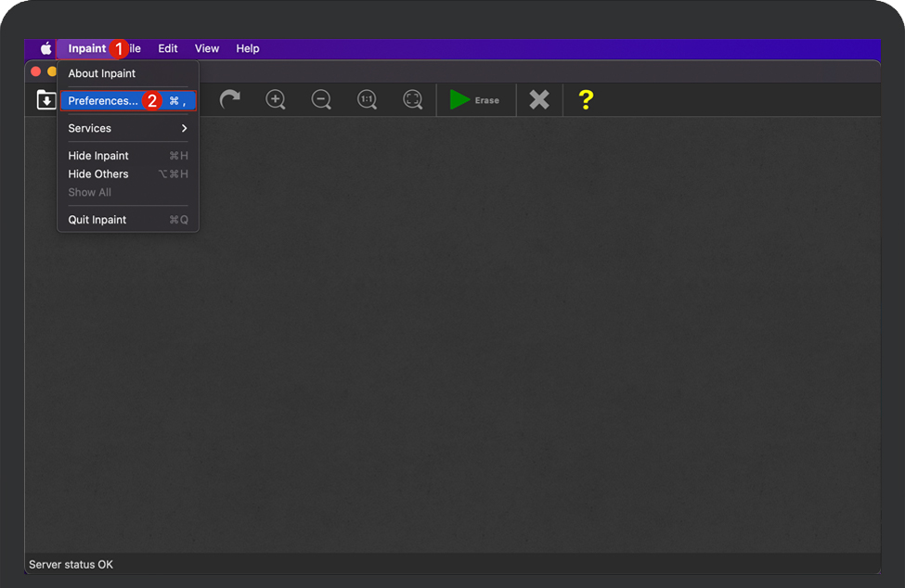Choose Hide Inpaint

(128, 156)
